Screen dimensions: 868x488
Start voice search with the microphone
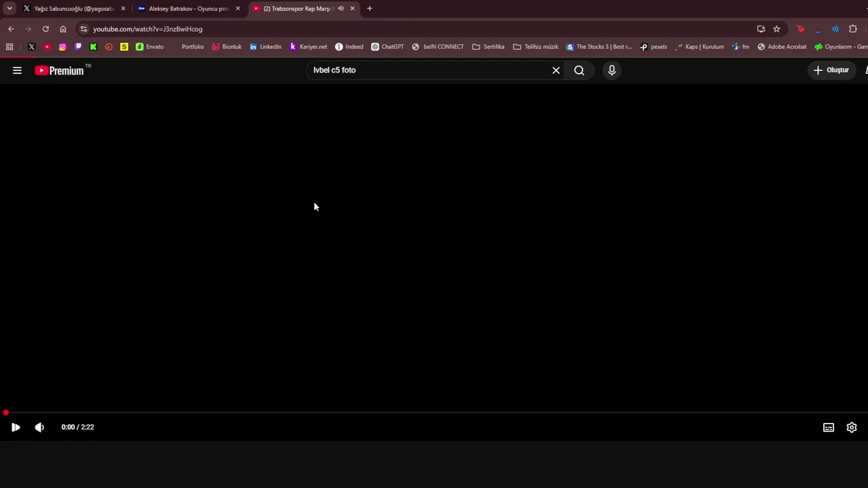[x=612, y=70]
